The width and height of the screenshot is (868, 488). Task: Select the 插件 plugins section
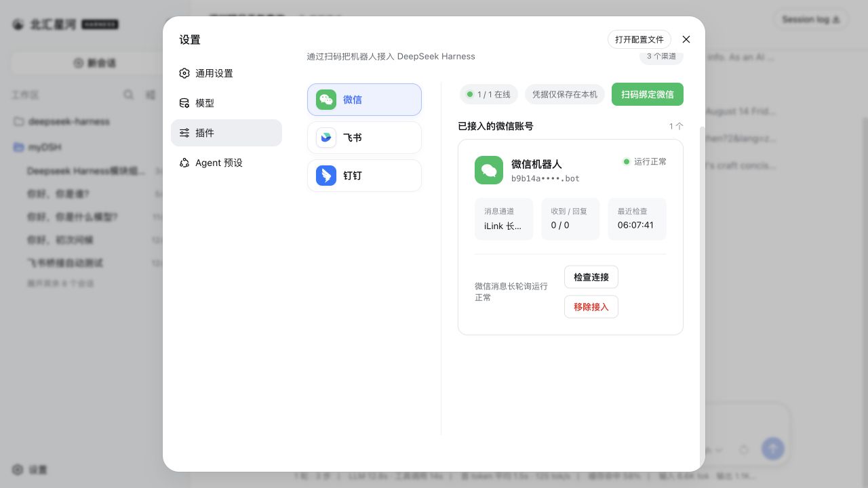[226, 133]
